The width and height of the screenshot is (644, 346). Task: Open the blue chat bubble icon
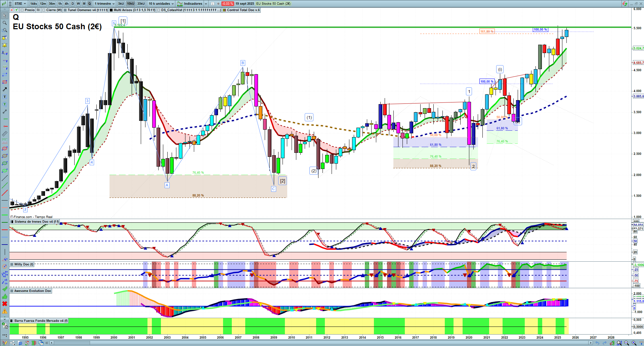[20, 343]
